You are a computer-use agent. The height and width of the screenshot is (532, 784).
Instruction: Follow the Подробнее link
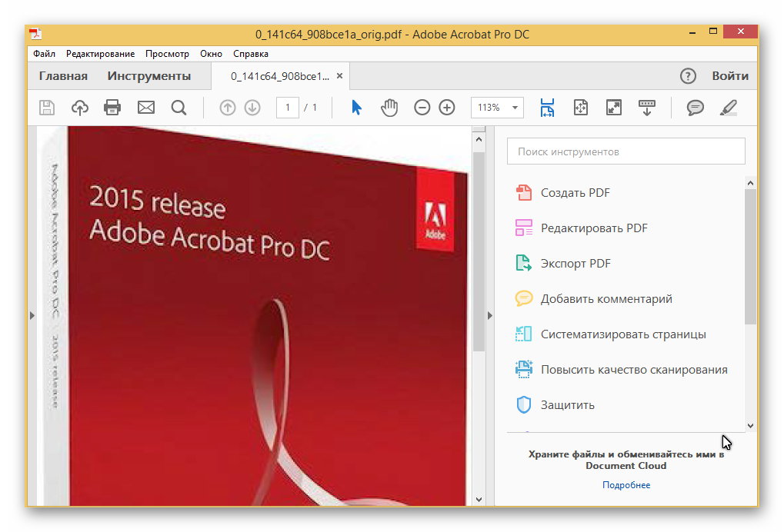[626, 485]
